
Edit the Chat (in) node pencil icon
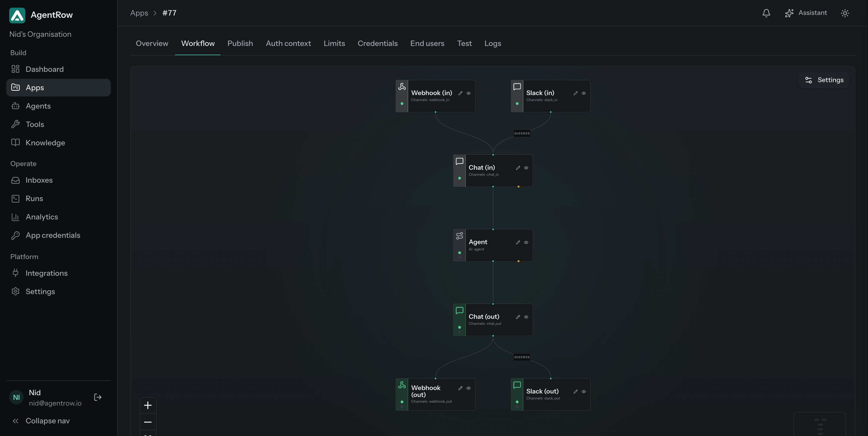[518, 168]
